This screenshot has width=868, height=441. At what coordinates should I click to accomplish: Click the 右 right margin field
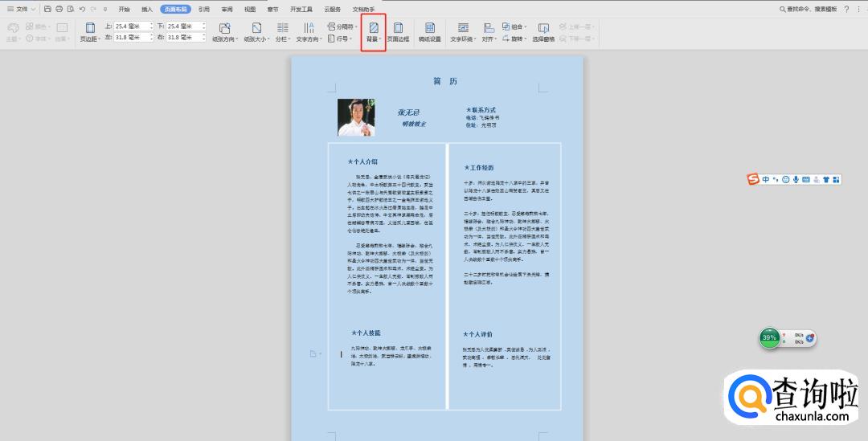[186, 37]
